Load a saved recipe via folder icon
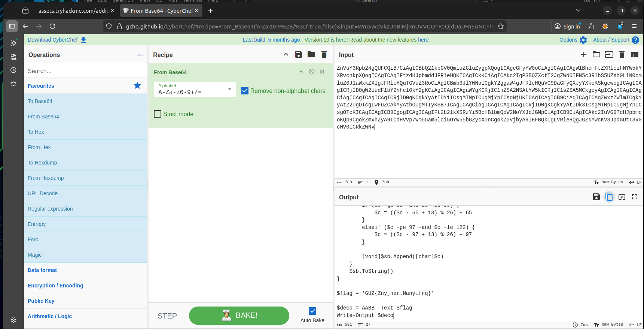644x329 pixels. click(x=311, y=55)
